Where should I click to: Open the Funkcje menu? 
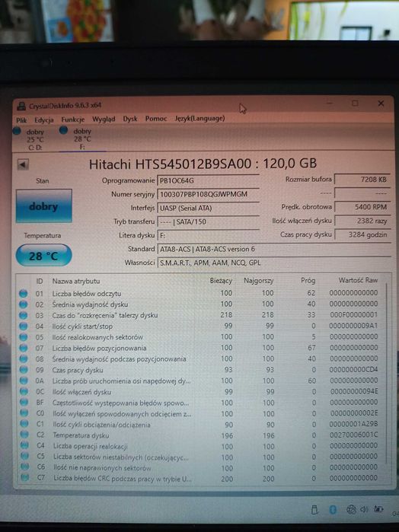(x=72, y=119)
